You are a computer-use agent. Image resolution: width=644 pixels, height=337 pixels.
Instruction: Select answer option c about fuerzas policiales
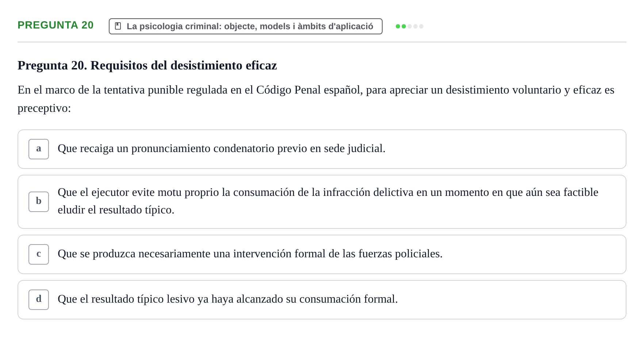(322, 254)
